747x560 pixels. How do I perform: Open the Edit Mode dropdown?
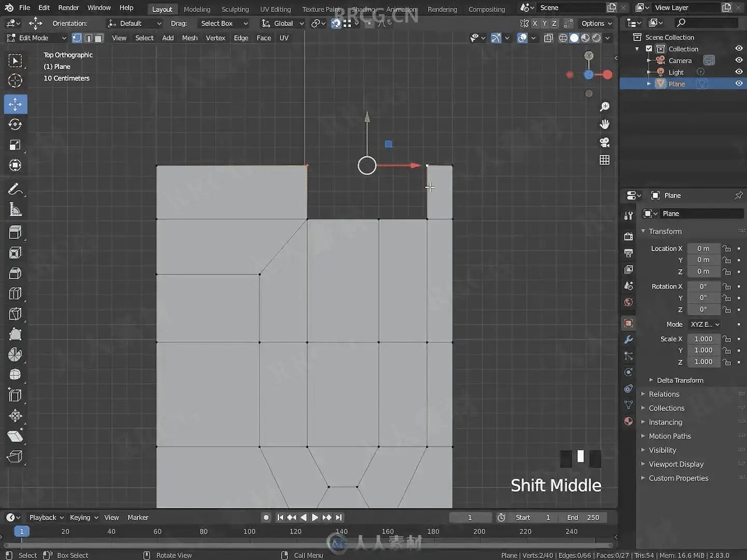tap(36, 38)
